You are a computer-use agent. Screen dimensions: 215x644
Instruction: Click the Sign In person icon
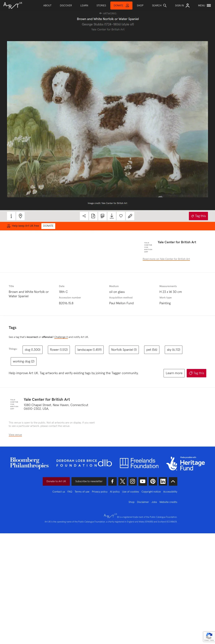pos(188,6)
